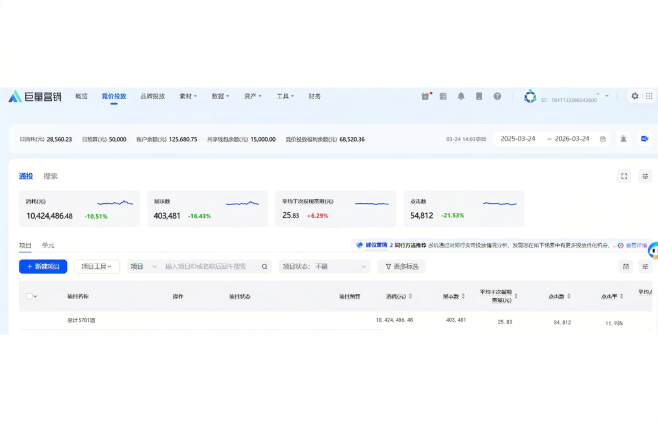Go to the 概览 nav item

pos(81,96)
